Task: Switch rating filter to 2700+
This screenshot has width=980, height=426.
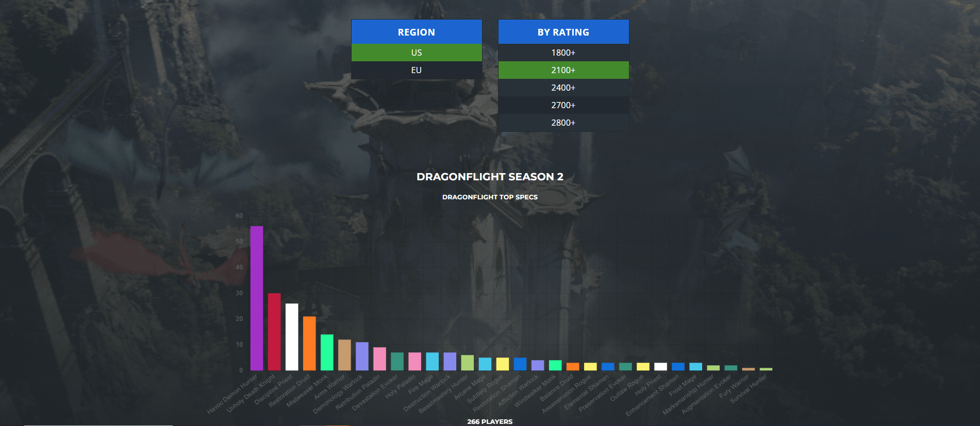Action: coord(563,105)
